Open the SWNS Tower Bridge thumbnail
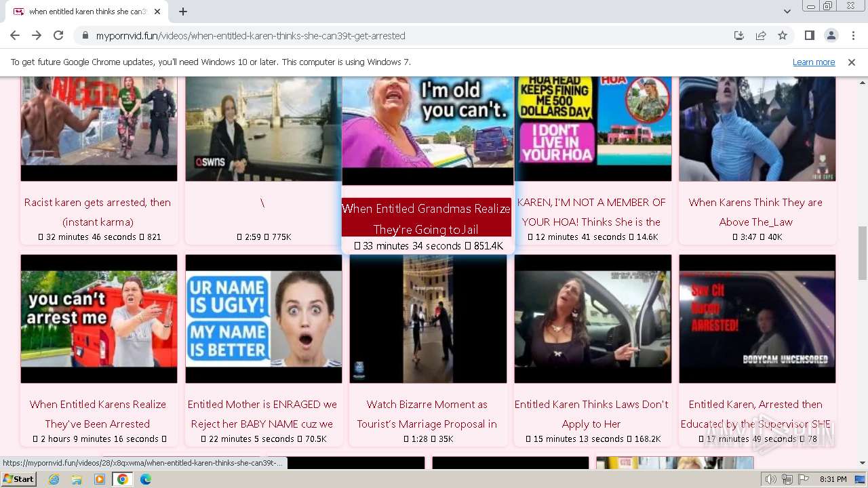 [x=264, y=129]
